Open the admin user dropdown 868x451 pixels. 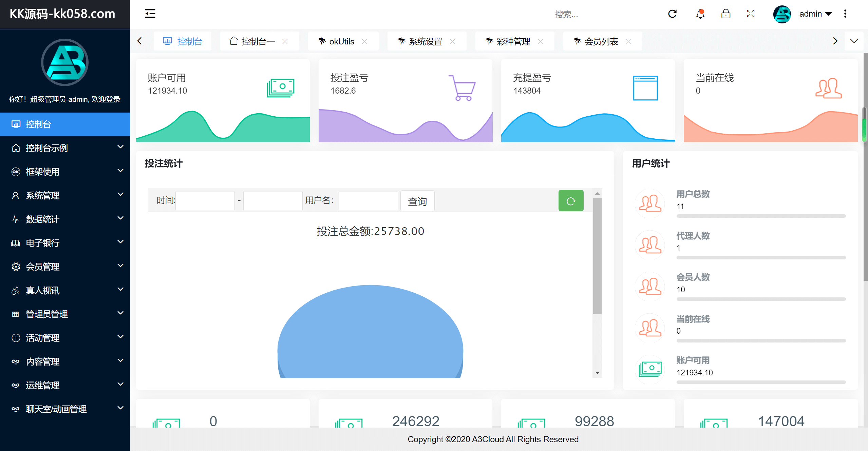pyautogui.click(x=815, y=14)
